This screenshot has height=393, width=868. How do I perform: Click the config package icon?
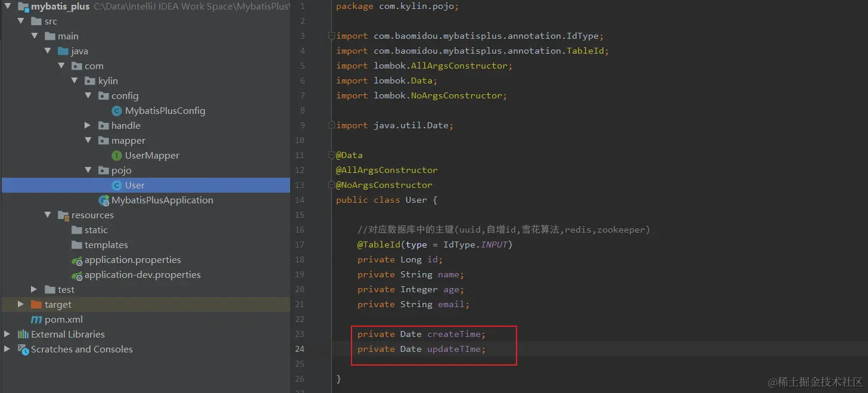pyautogui.click(x=104, y=96)
